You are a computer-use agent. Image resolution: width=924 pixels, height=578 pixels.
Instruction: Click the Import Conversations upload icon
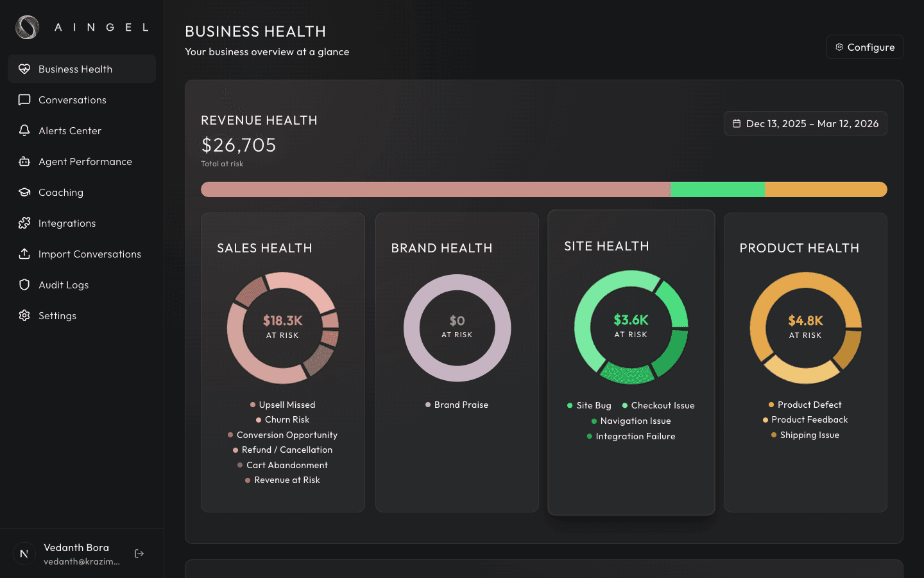click(x=24, y=254)
